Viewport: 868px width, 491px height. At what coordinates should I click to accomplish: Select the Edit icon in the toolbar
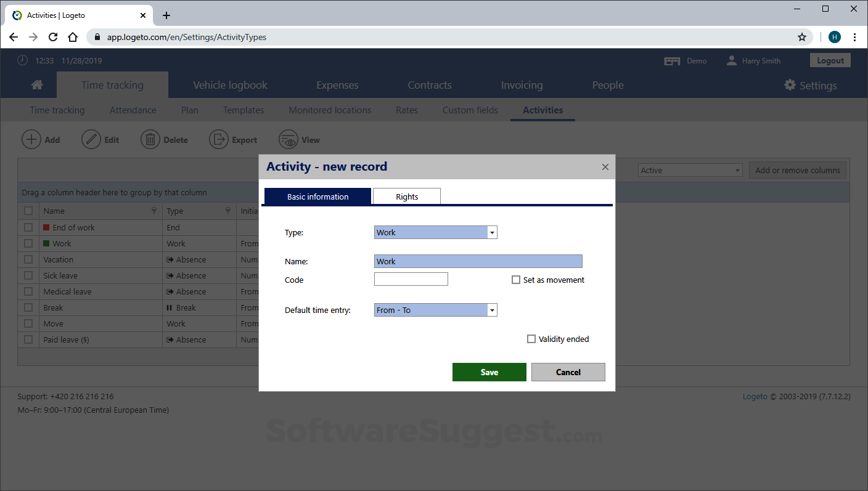91,139
